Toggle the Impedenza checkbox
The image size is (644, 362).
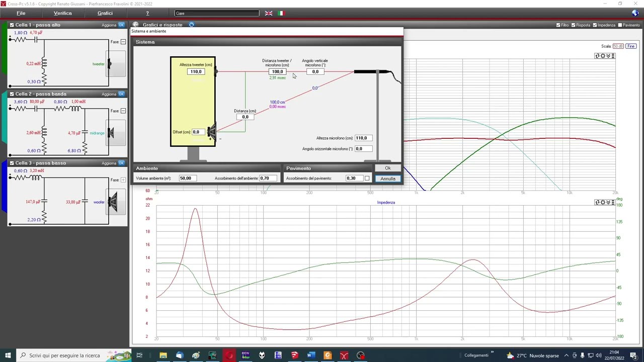click(595, 25)
